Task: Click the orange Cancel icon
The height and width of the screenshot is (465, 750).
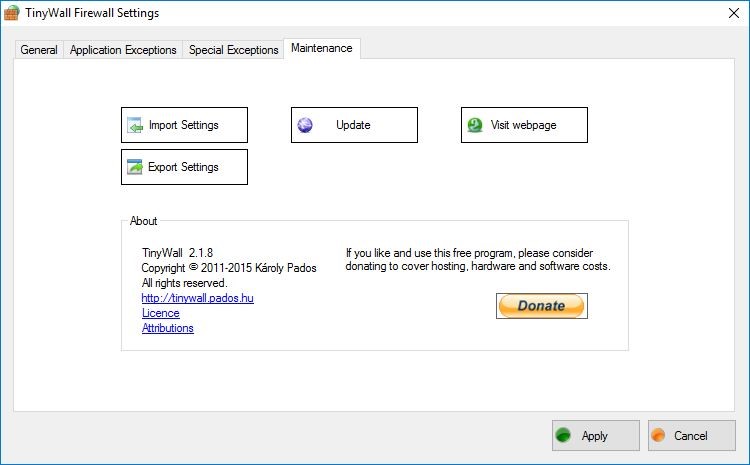Action: pyautogui.click(x=658, y=436)
